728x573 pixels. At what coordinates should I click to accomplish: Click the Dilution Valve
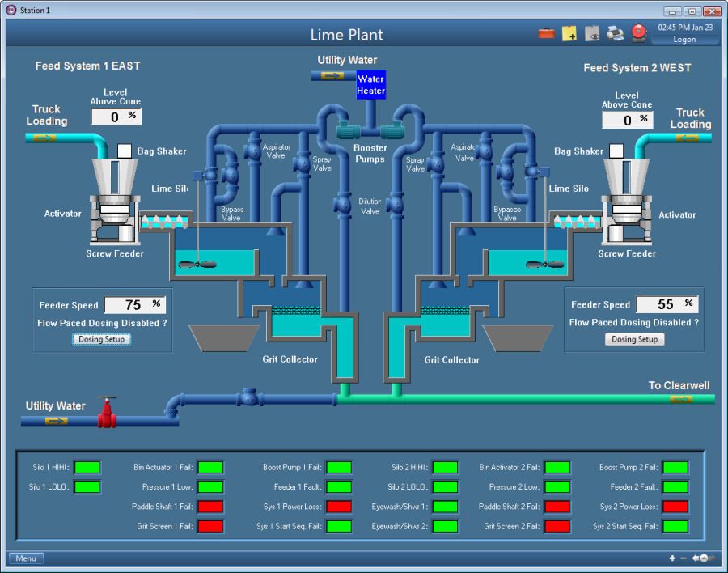343,203
